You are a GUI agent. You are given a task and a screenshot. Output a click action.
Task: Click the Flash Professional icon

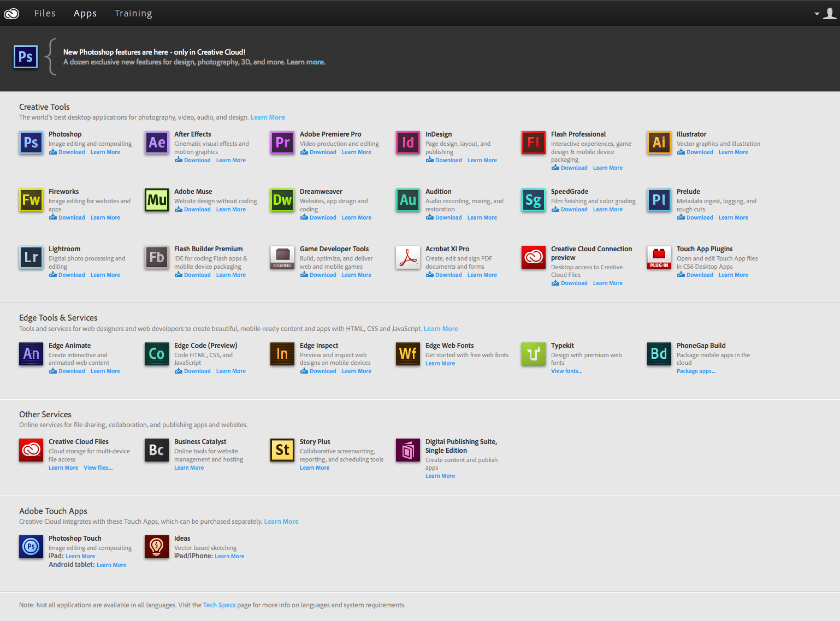(534, 143)
